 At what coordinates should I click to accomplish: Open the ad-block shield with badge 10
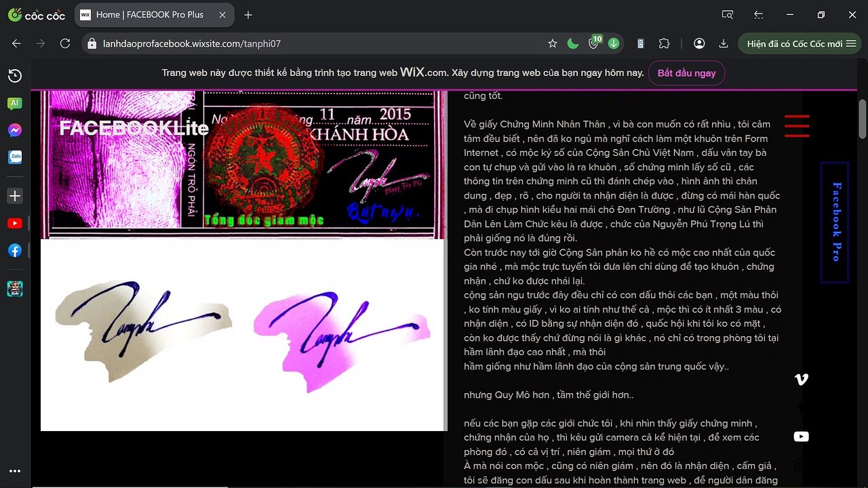click(594, 42)
